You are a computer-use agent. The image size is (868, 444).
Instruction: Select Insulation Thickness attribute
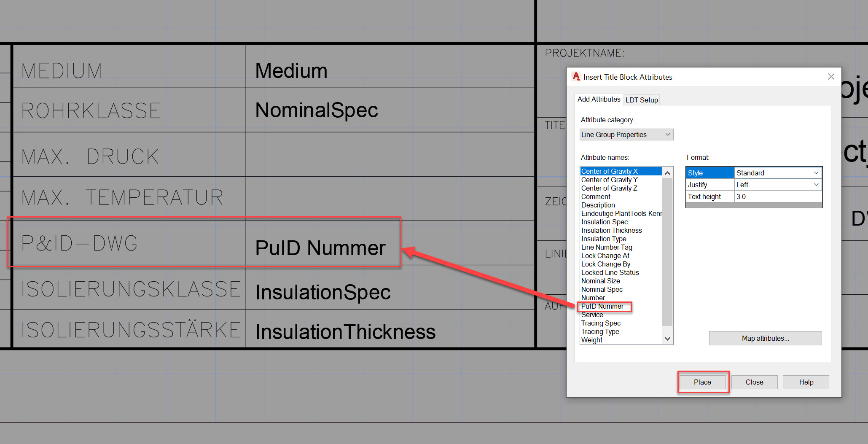tap(611, 230)
